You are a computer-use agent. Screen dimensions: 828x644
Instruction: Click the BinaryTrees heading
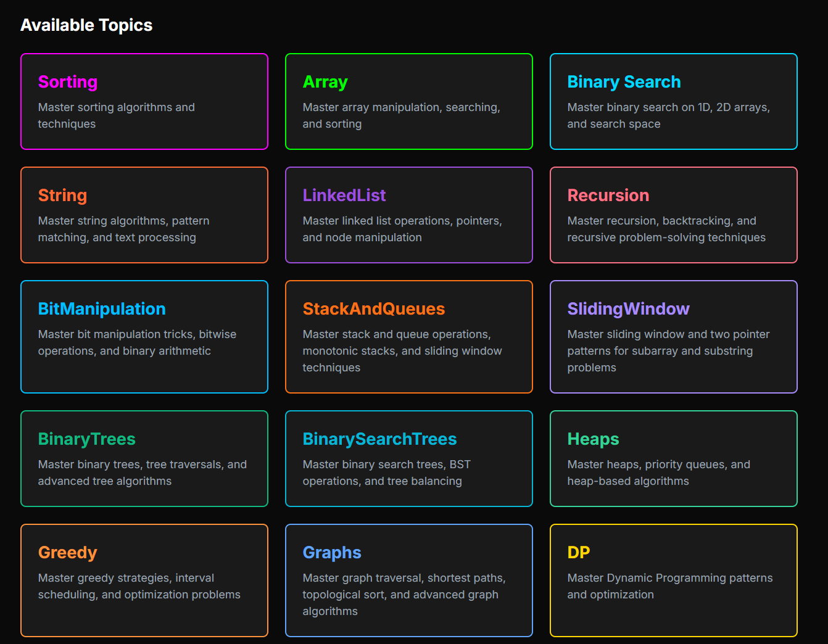(87, 439)
